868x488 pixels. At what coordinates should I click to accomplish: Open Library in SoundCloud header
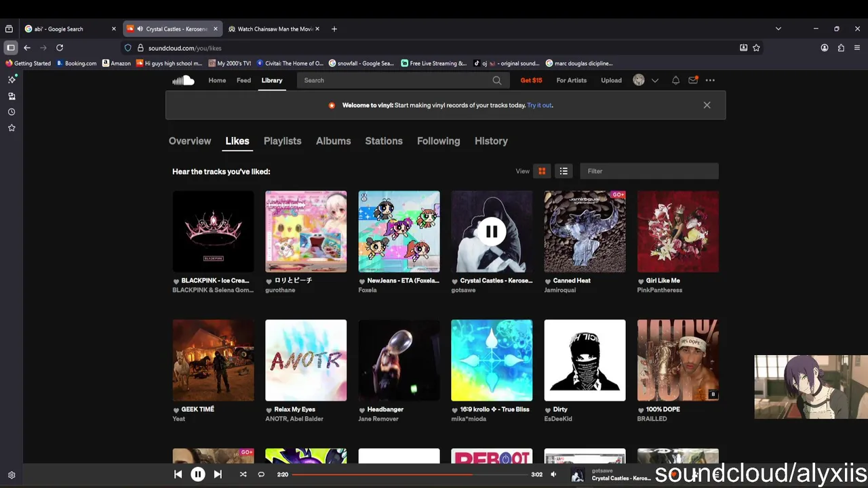point(272,80)
